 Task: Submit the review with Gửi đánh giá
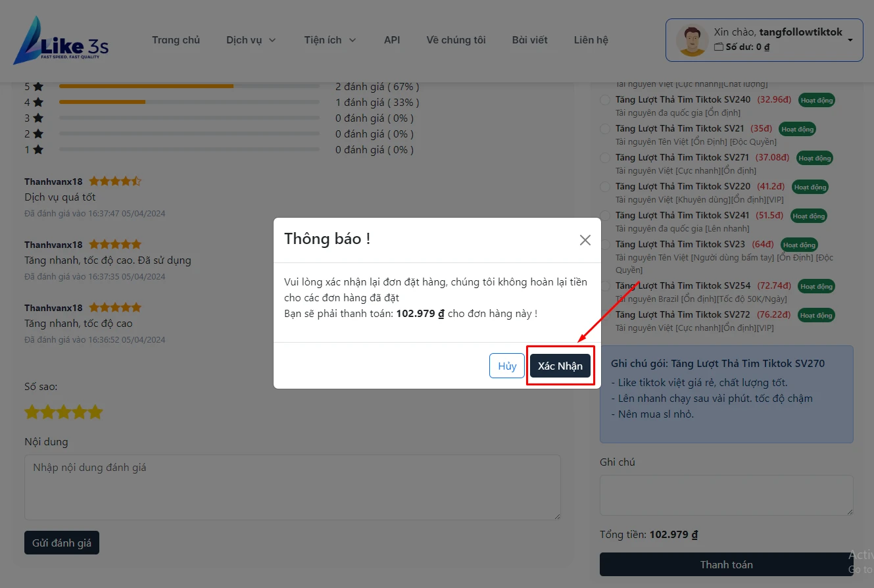[x=62, y=543]
